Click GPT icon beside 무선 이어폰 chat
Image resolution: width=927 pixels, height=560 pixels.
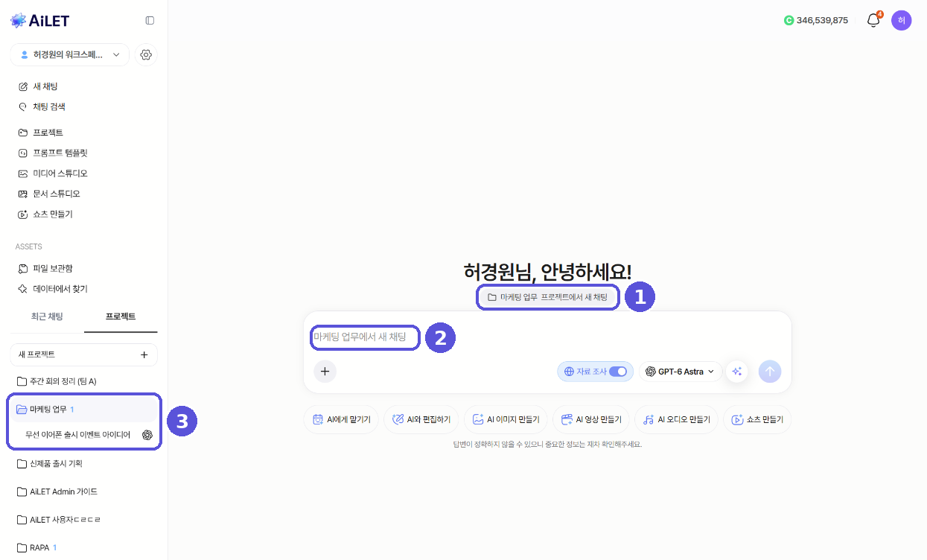pyautogui.click(x=147, y=435)
